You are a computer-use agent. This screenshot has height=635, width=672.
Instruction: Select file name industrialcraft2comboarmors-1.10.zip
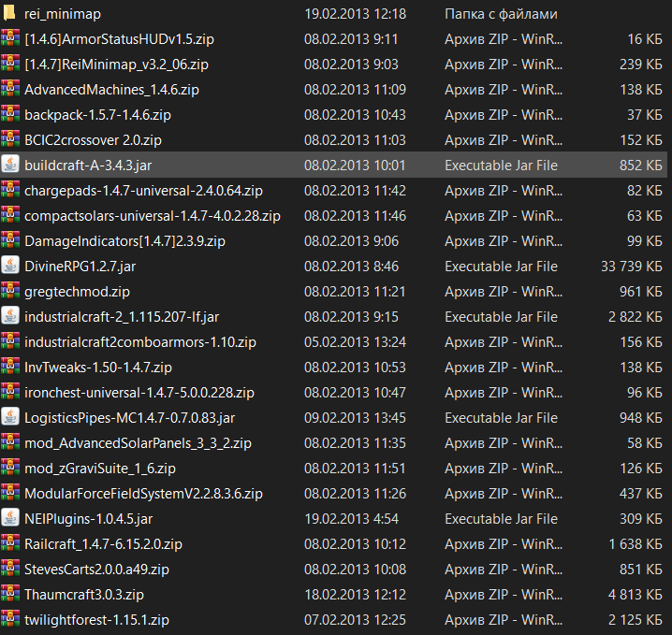point(140,342)
